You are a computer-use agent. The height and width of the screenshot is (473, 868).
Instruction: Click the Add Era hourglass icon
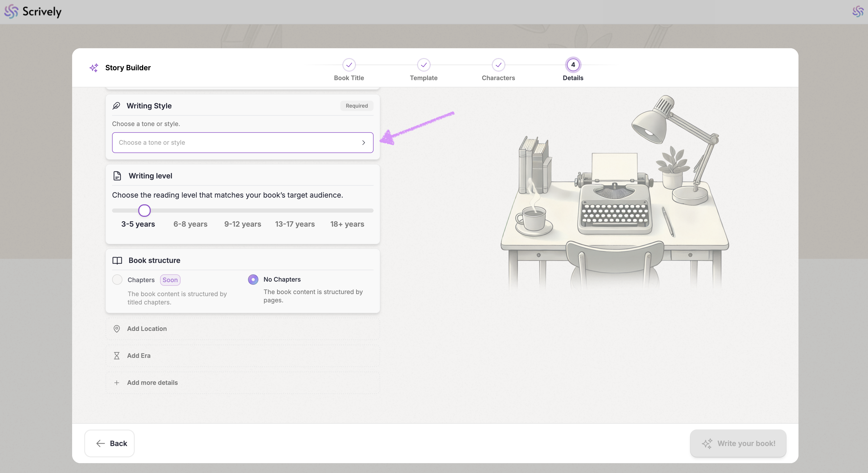click(116, 356)
